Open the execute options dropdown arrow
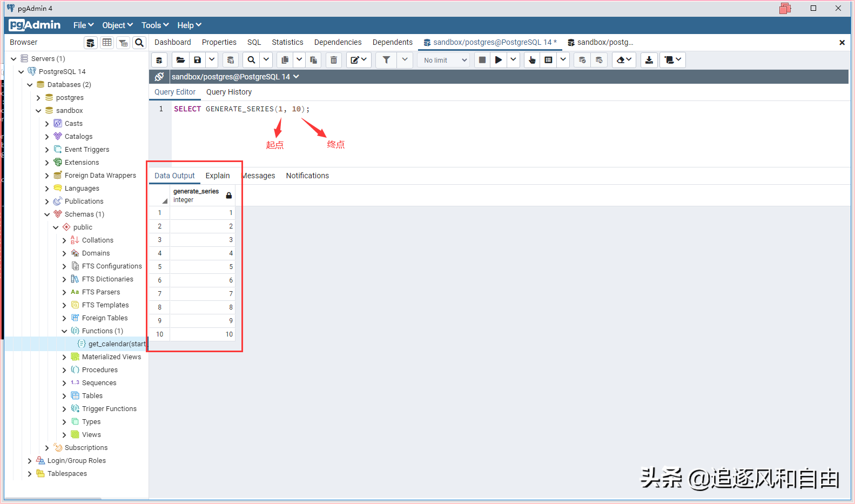 pyautogui.click(x=513, y=60)
